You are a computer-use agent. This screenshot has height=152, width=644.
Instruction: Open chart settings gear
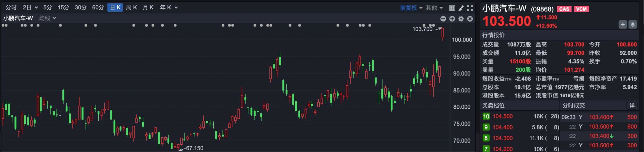[461, 19]
